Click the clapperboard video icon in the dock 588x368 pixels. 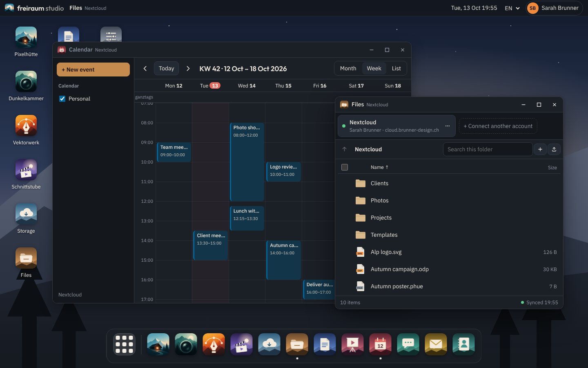[241, 344]
